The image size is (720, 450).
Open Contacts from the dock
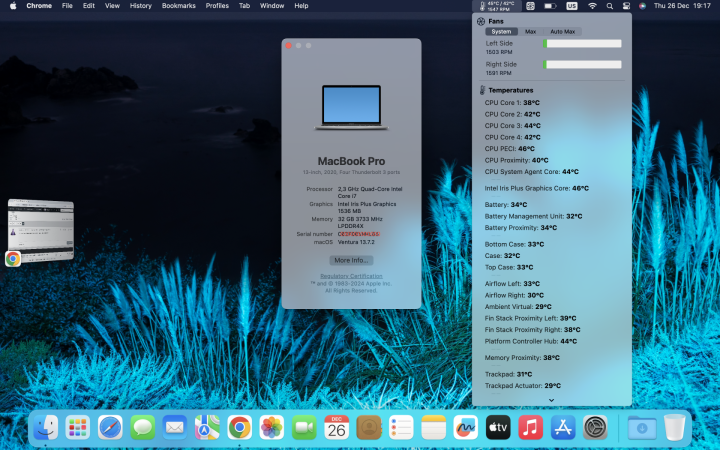pyautogui.click(x=369, y=427)
